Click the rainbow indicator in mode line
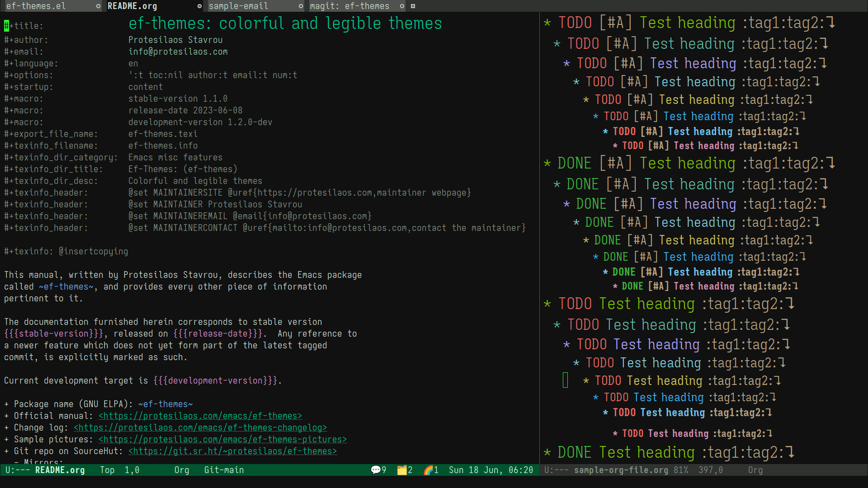 coord(428,470)
